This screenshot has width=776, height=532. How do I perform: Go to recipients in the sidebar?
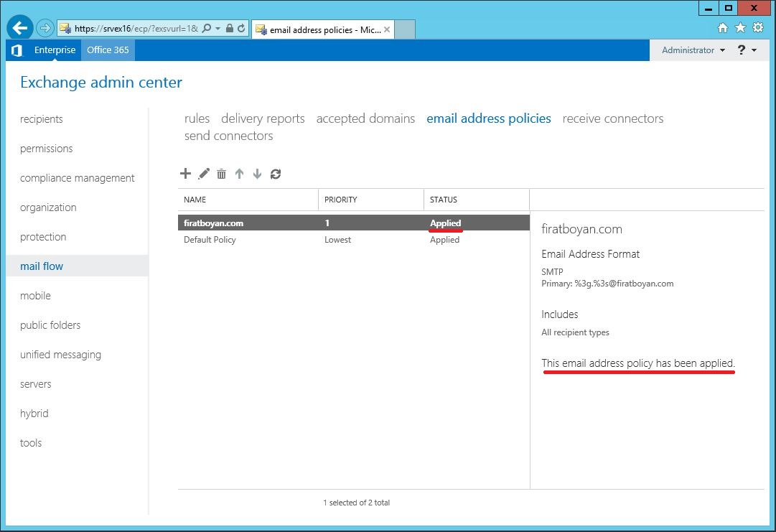pyautogui.click(x=42, y=119)
